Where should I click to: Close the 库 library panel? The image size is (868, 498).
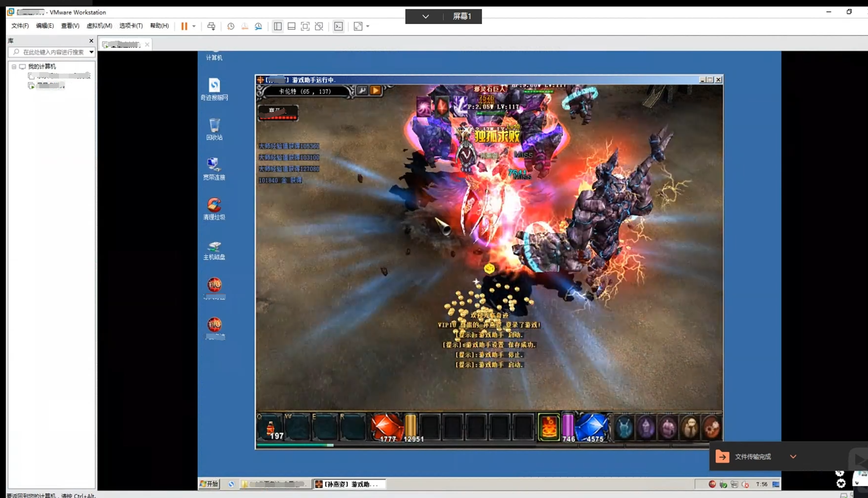coord(91,41)
